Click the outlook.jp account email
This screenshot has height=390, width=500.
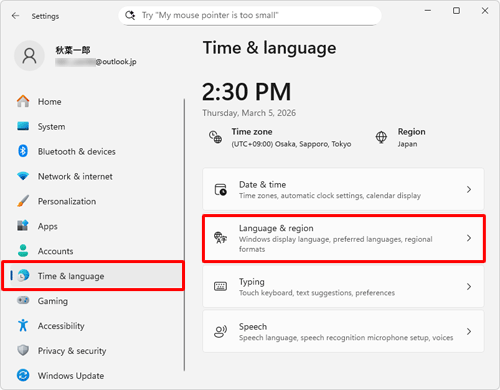click(96, 62)
